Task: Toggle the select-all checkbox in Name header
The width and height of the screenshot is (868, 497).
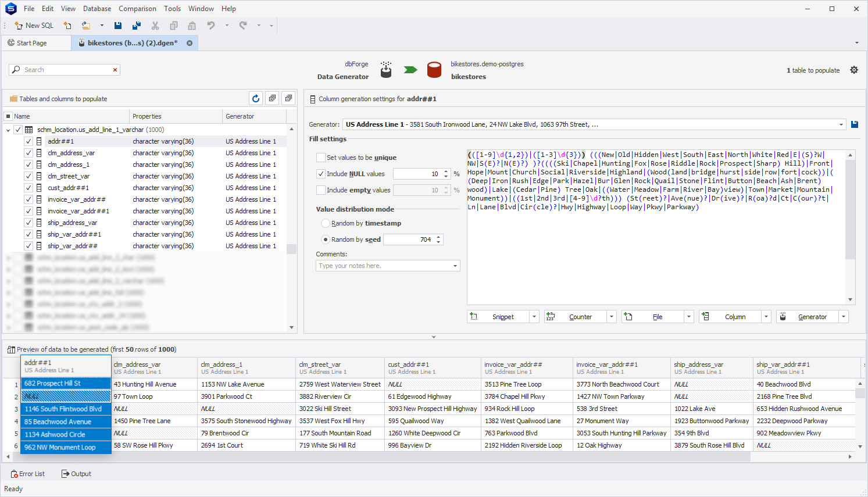Action: (8, 116)
